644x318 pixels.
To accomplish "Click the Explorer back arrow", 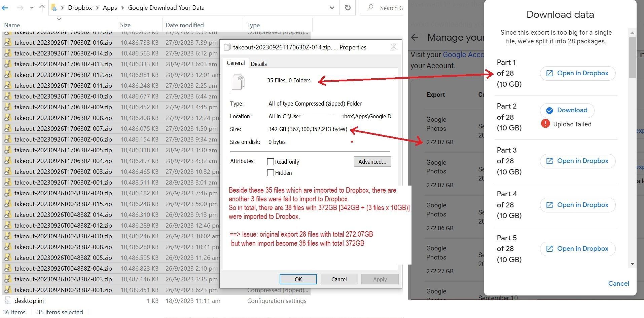I will coord(5,8).
